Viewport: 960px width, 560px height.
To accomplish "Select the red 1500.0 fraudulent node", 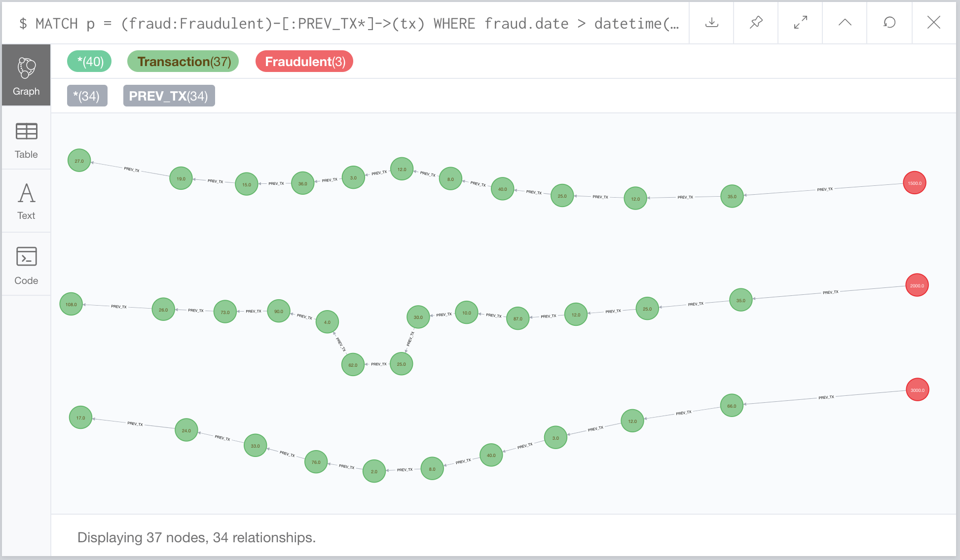I will point(914,183).
